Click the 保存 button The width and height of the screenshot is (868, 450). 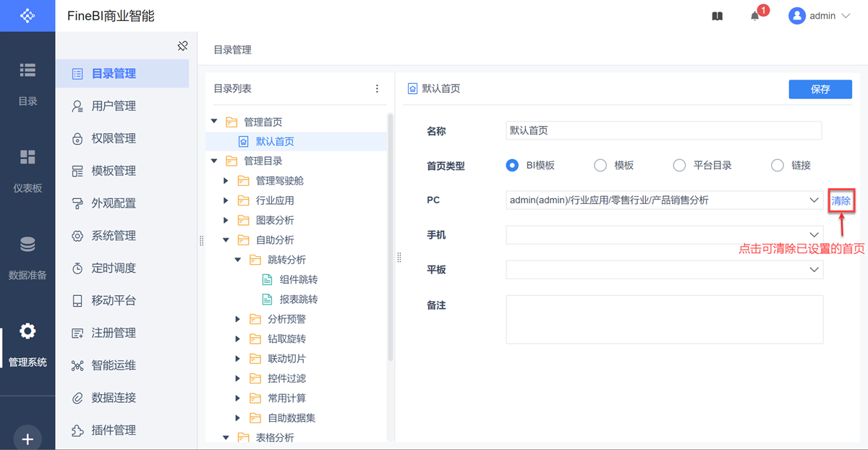820,89
